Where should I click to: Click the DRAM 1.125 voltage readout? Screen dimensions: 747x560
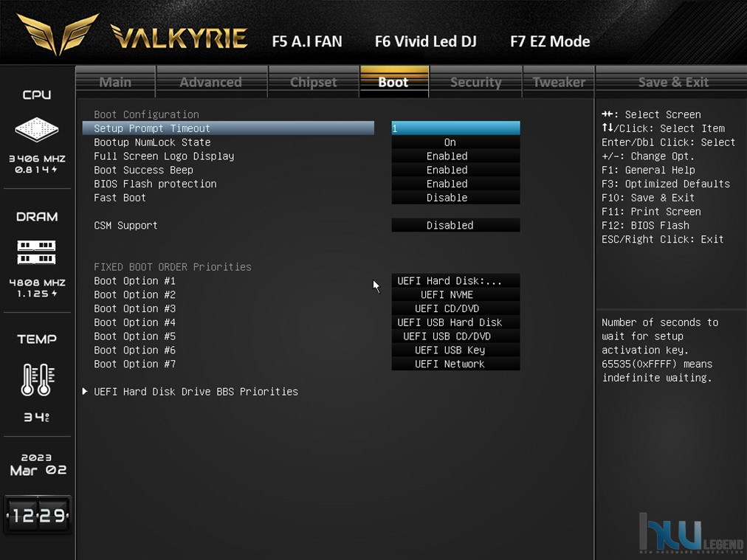[37, 294]
